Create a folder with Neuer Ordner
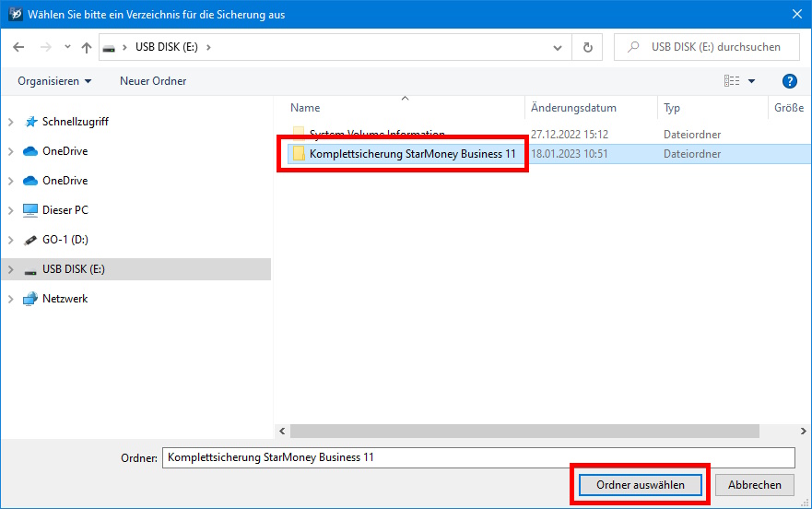The image size is (812, 509). pyautogui.click(x=153, y=81)
